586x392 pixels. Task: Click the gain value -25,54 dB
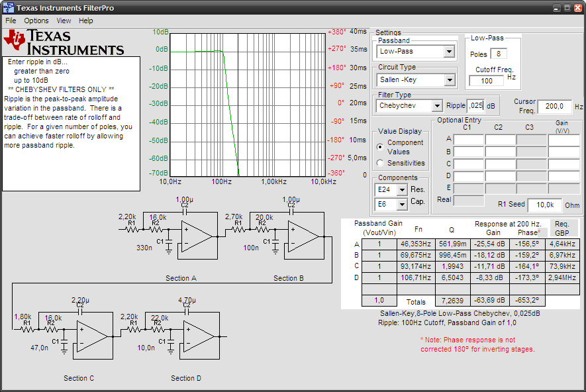point(489,244)
